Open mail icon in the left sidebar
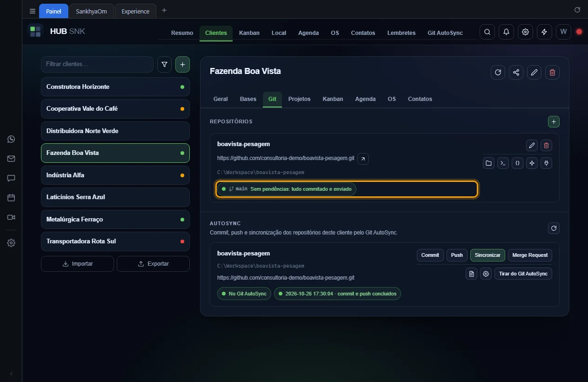The width and height of the screenshot is (588, 382). tap(11, 159)
